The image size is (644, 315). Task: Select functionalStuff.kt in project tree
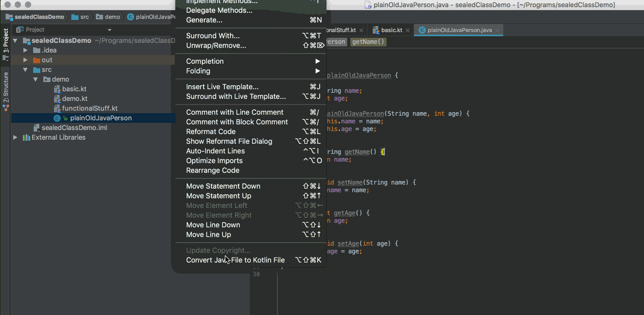(x=90, y=108)
